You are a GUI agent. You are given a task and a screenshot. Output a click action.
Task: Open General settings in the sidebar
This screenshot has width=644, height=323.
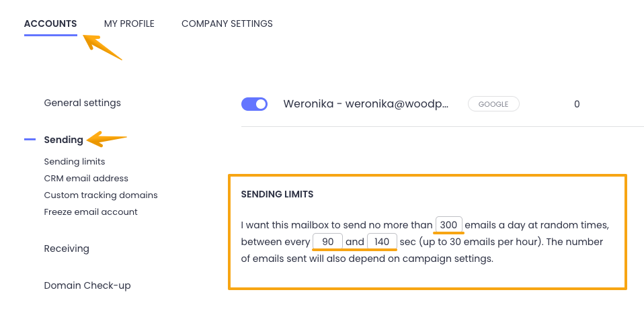(x=82, y=103)
